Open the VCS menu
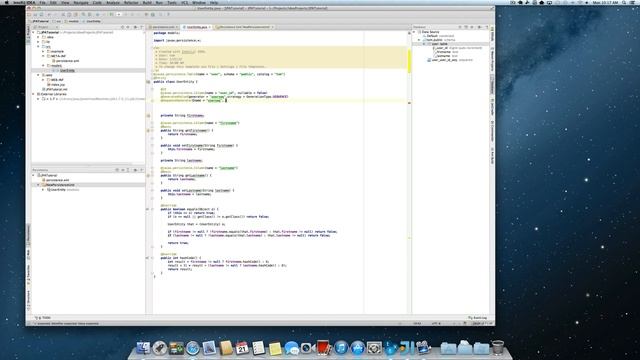The height and width of the screenshot is (360, 640). 184,2
